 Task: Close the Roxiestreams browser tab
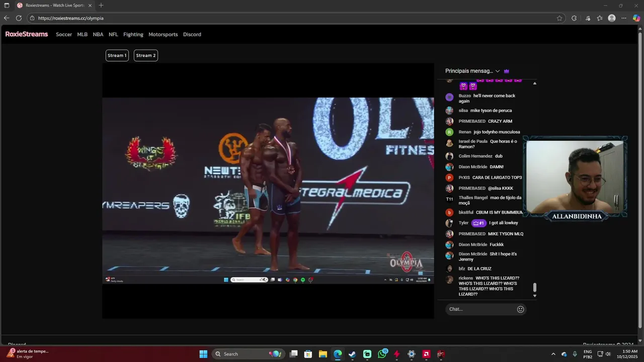(x=90, y=5)
